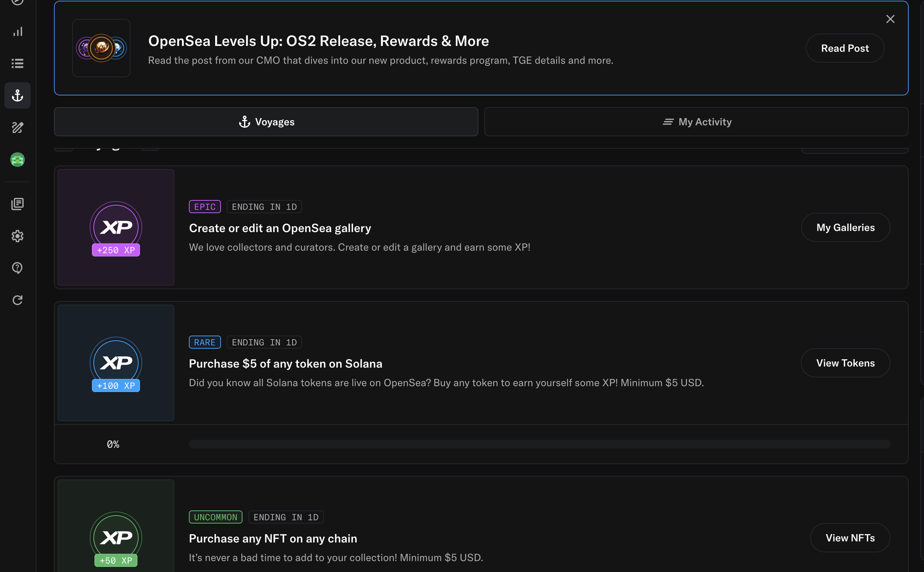Screen dimensions: 924x572
Task: Open the green profile avatar
Action: 18,160
